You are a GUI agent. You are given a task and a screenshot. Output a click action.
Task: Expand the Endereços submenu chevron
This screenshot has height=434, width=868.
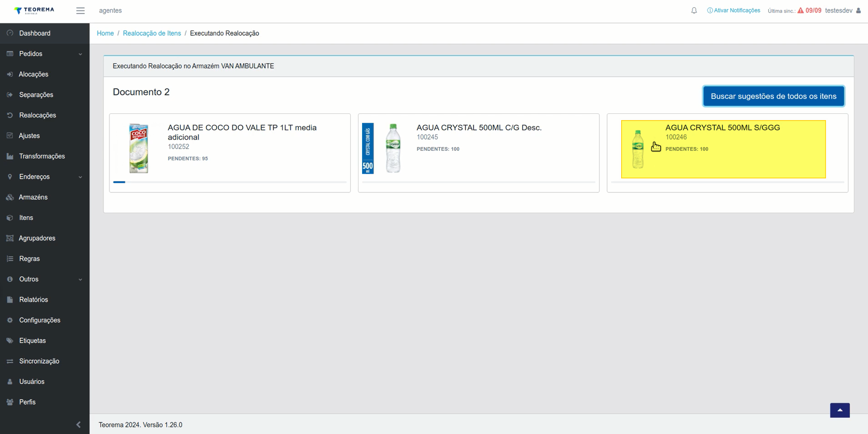(80, 177)
